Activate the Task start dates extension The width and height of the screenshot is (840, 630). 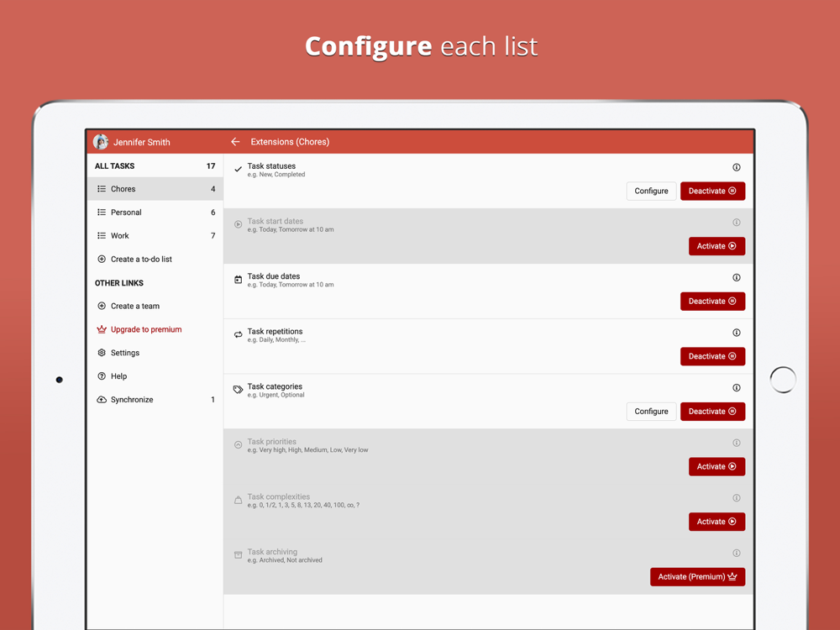pos(717,246)
